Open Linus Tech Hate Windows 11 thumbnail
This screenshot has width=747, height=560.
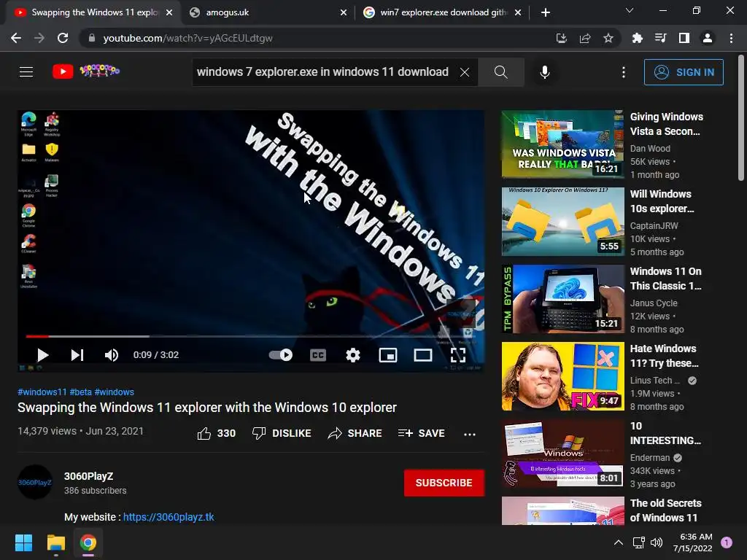click(x=562, y=376)
